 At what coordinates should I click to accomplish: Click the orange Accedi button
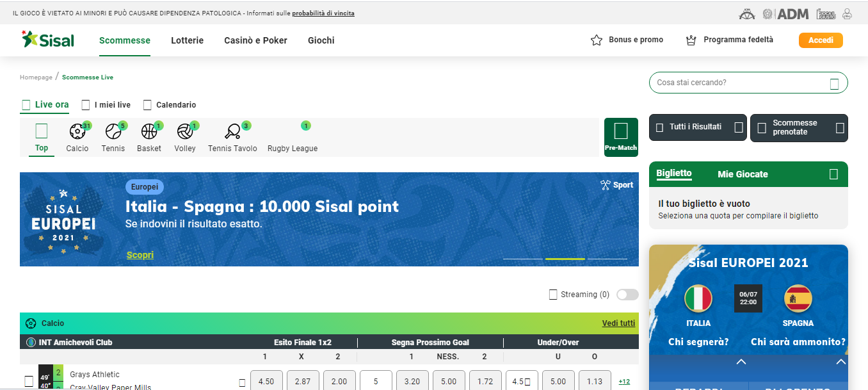click(x=821, y=40)
